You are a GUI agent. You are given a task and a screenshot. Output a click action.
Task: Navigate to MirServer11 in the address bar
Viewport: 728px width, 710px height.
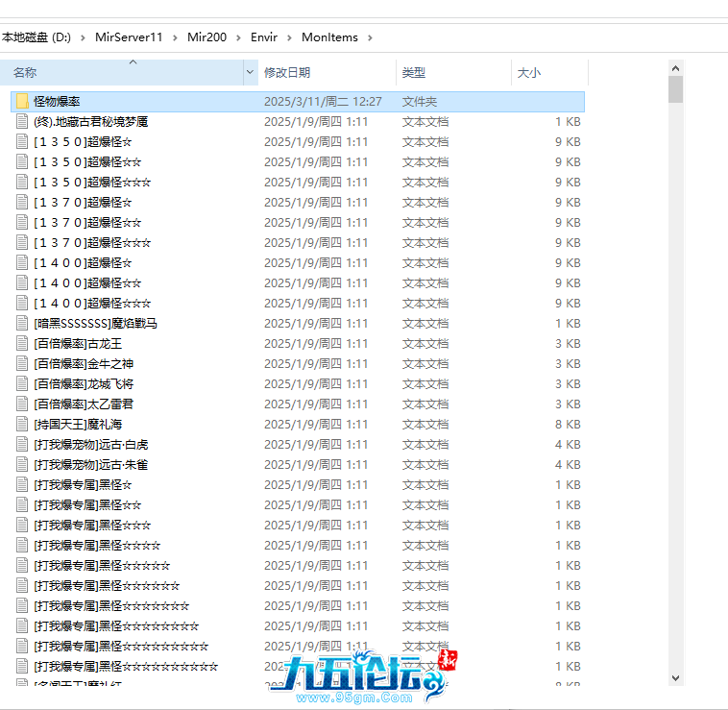[128, 37]
